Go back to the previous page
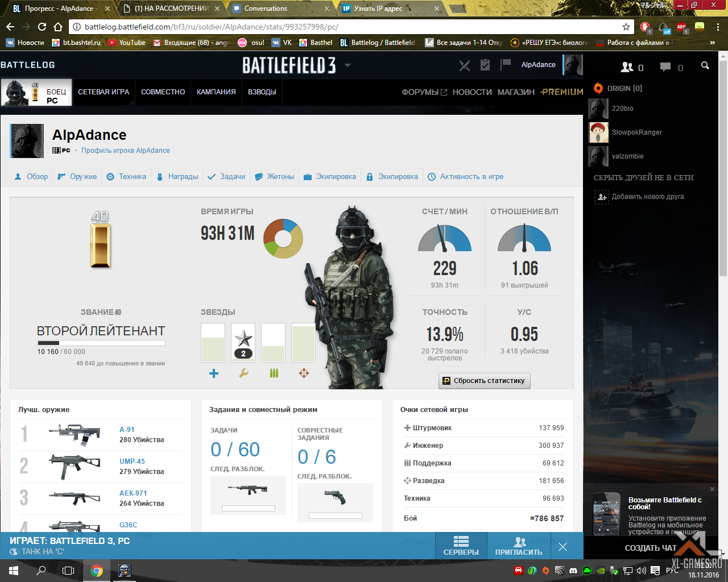The image size is (728, 582). (x=10, y=27)
